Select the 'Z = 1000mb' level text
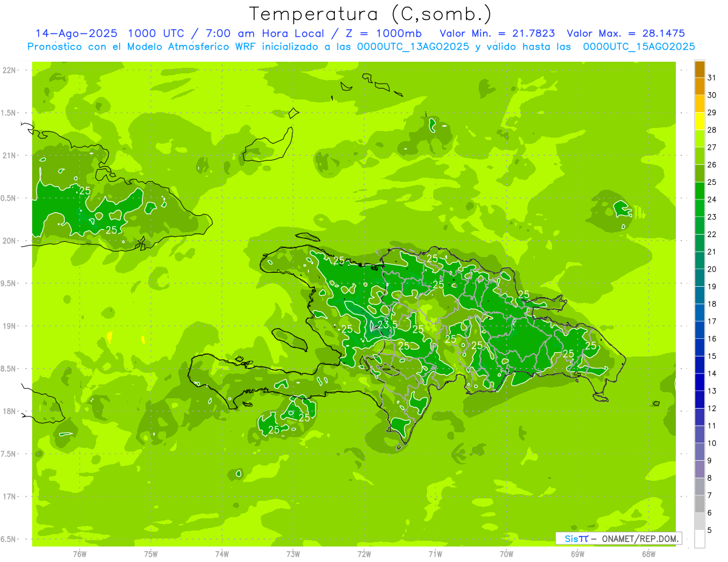Viewport: 728px width, 562px height. click(383, 34)
